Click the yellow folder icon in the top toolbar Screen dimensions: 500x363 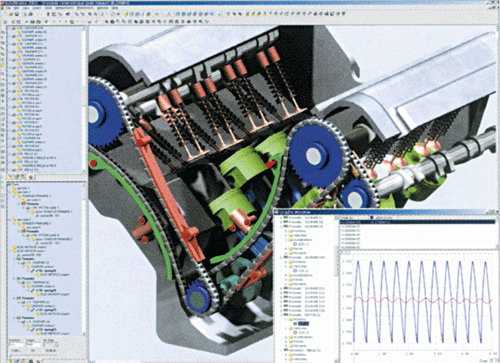click(126, 14)
